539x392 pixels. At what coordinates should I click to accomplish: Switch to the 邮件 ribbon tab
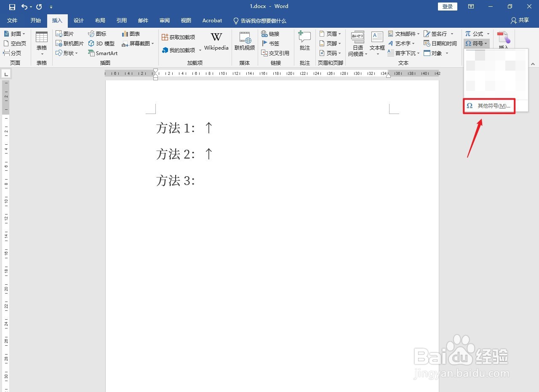143,20
